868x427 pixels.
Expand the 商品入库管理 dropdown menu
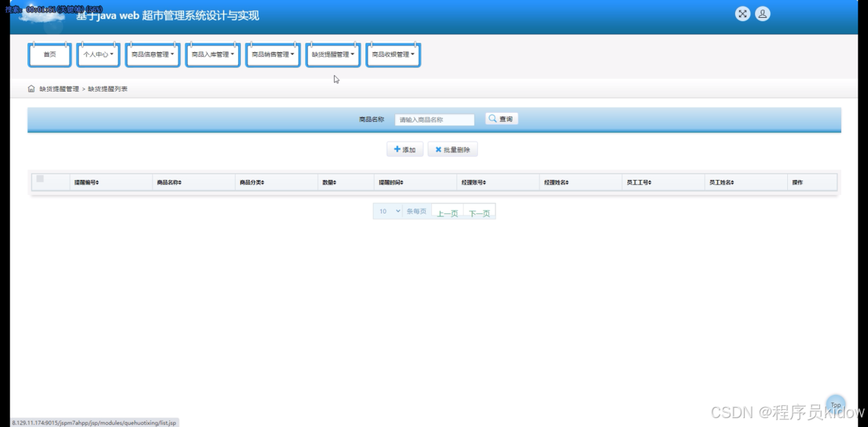coord(213,55)
